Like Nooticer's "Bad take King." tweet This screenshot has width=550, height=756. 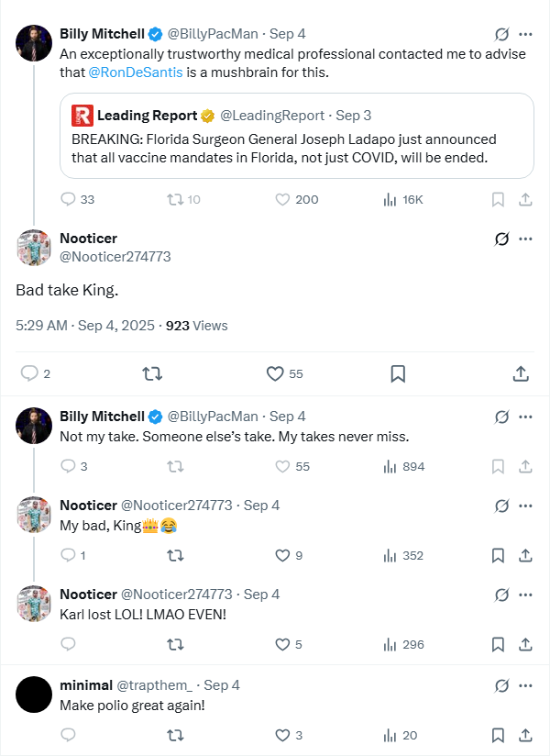point(275,373)
